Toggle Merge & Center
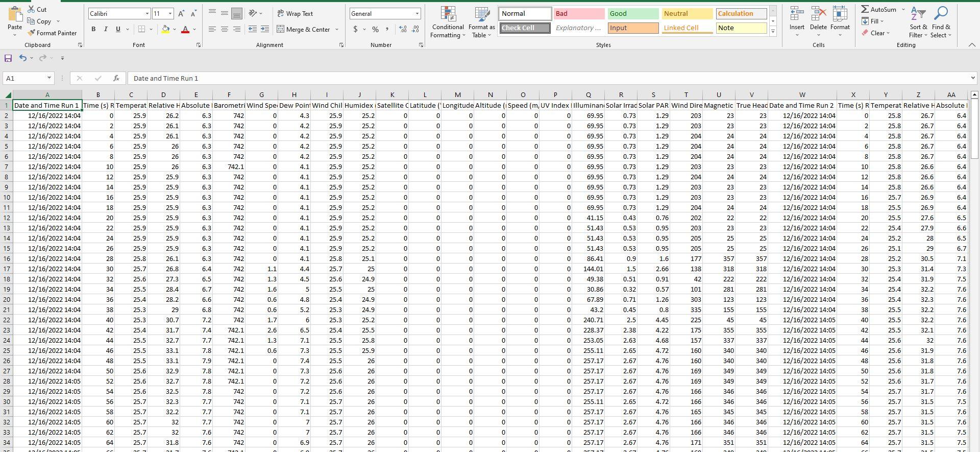 304,29
